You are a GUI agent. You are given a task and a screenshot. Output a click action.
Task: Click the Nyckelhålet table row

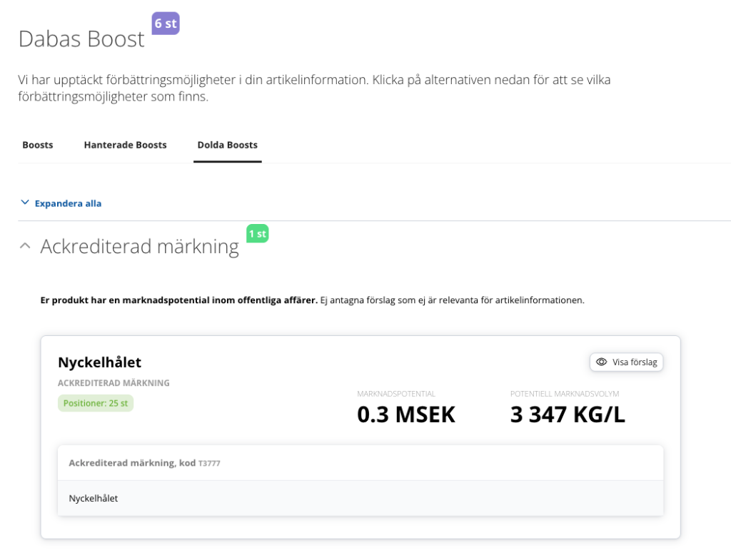pos(361,498)
